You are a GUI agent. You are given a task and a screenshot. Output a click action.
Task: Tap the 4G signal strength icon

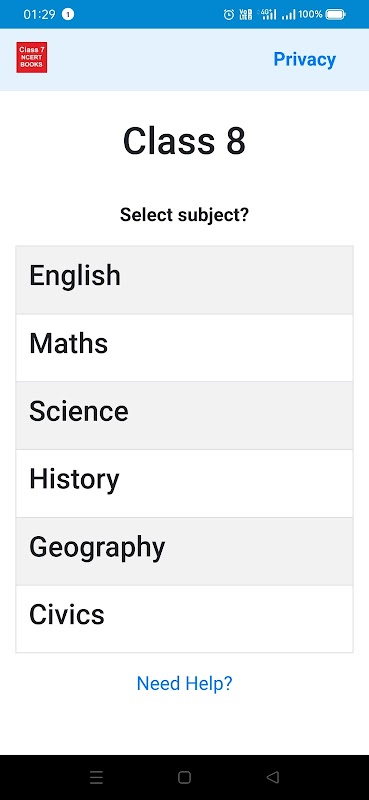point(267,14)
